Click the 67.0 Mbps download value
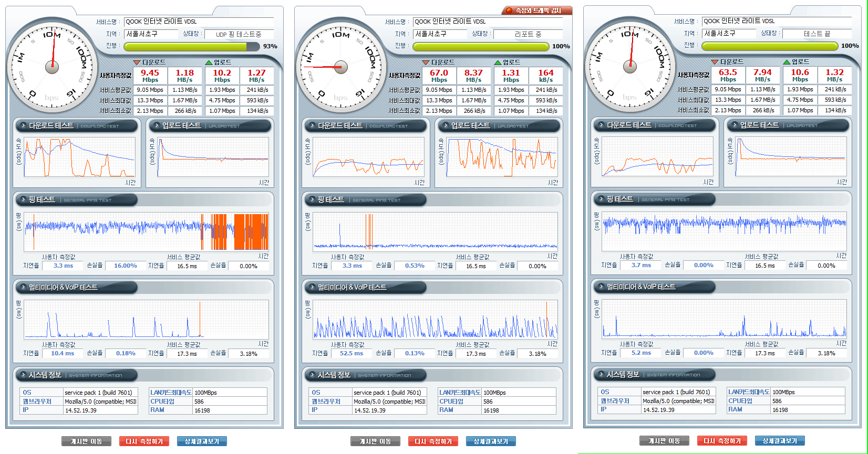Image resolution: width=868 pixels, height=454 pixels. 439,76
